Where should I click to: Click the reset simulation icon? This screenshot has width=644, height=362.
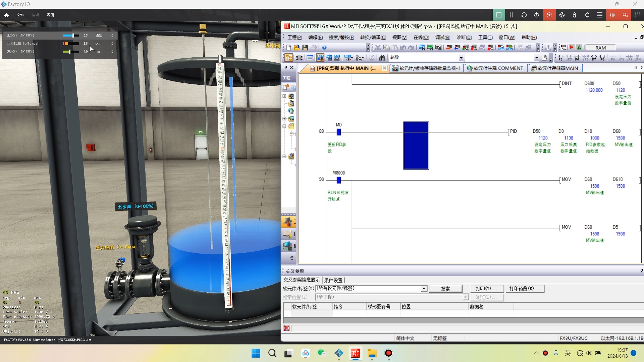coord(524,15)
